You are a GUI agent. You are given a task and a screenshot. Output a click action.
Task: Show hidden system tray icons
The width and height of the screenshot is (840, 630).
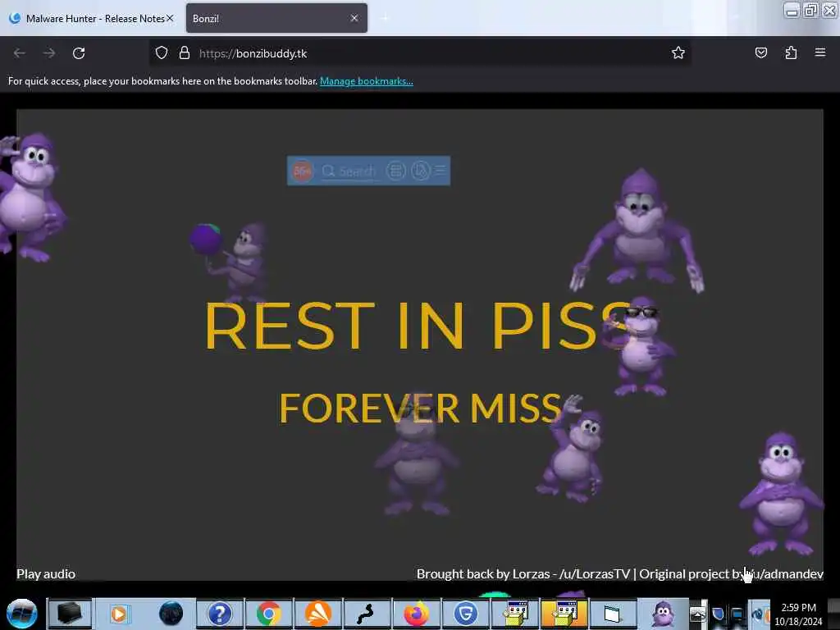[697, 614]
